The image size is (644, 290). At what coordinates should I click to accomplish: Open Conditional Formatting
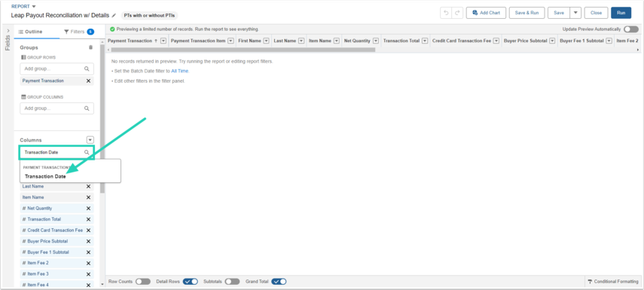[x=613, y=282]
